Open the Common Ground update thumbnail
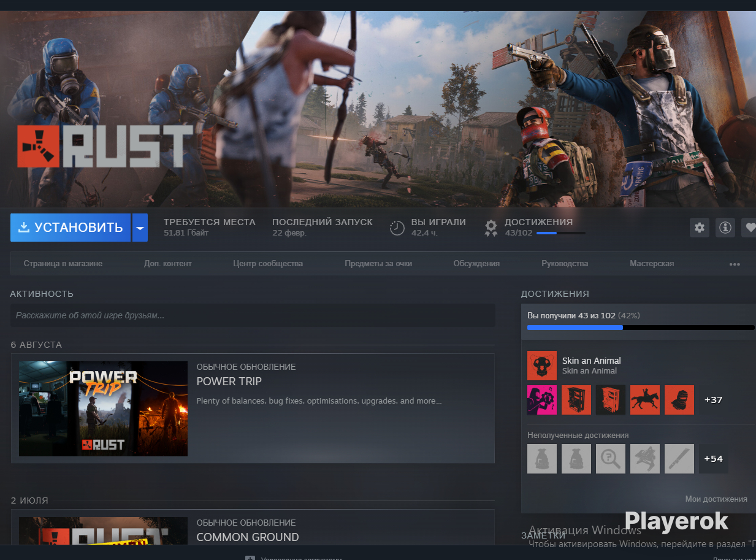Screen dimensions: 756x560 [x=103, y=531]
